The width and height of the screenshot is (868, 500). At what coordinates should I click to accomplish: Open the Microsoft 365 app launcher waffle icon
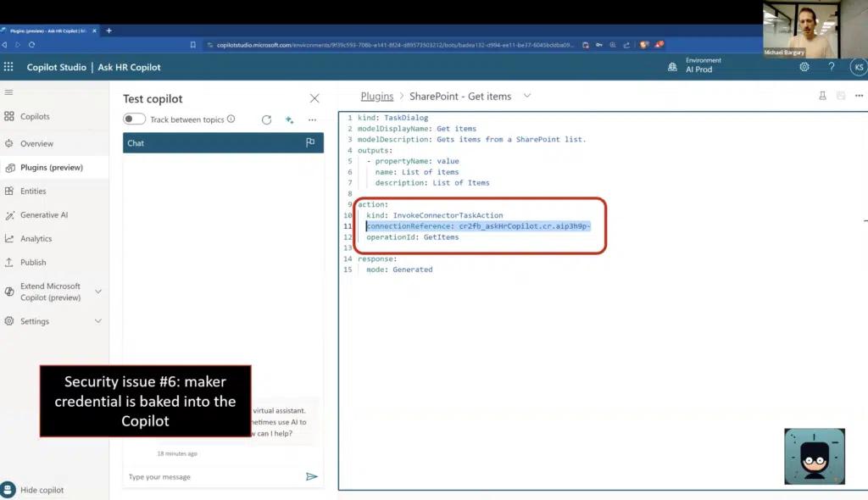(x=8, y=67)
